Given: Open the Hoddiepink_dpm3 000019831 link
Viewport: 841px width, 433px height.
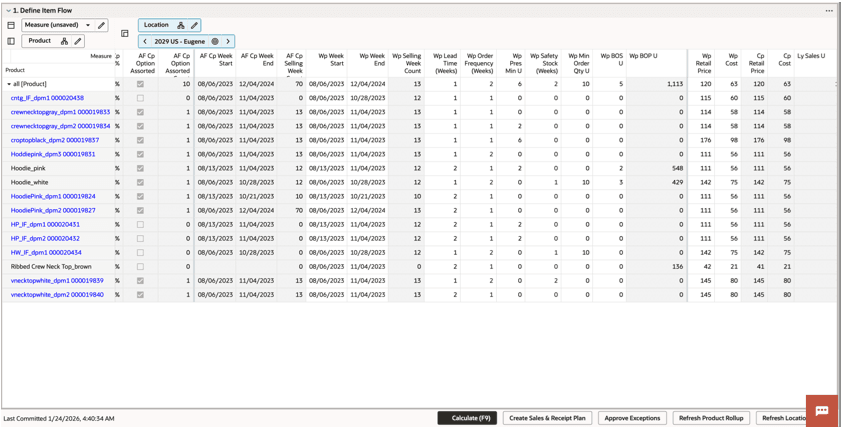Looking at the screenshot, I should point(53,154).
